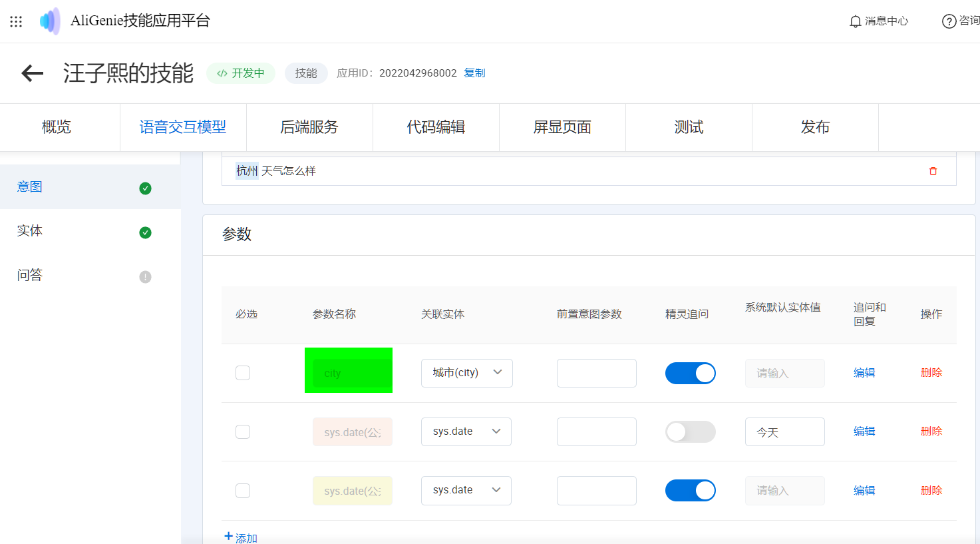Click the 关联实体 column header
The image size is (980, 544).
(x=442, y=314)
